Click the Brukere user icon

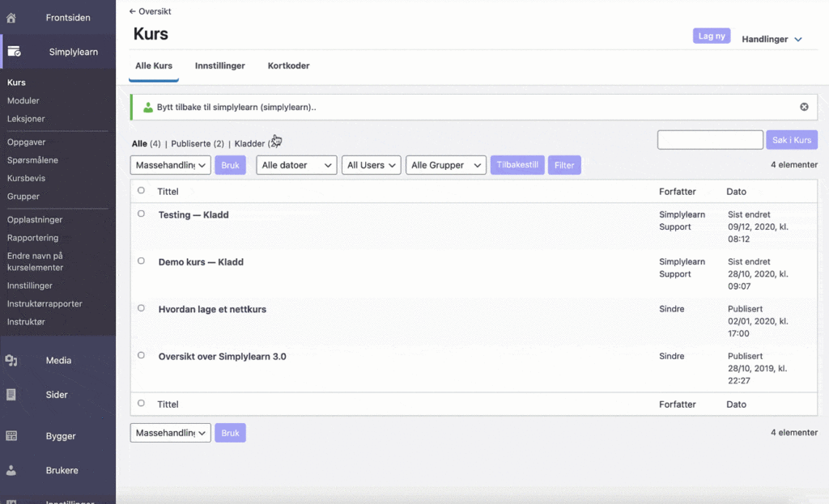11,470
